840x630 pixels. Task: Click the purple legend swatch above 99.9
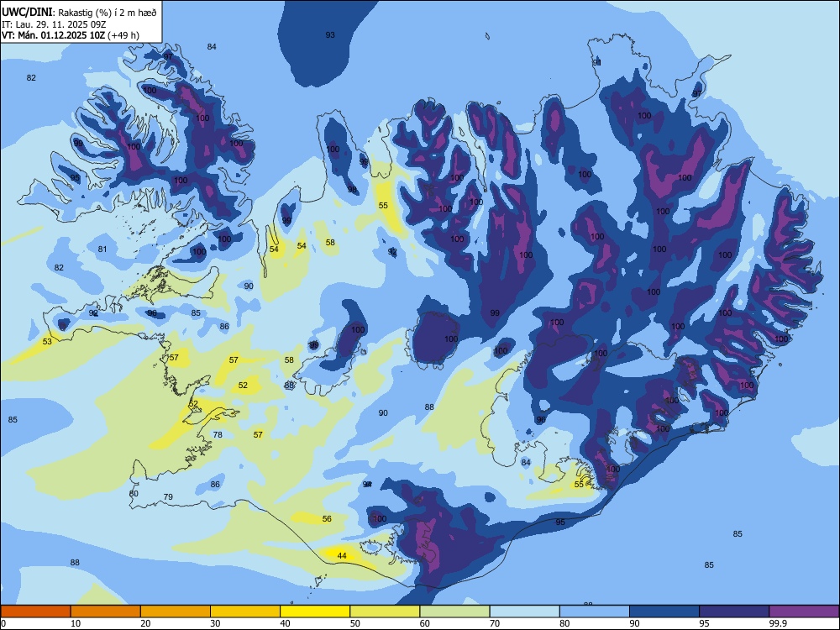pyautogui.click(x=804, y=612)
